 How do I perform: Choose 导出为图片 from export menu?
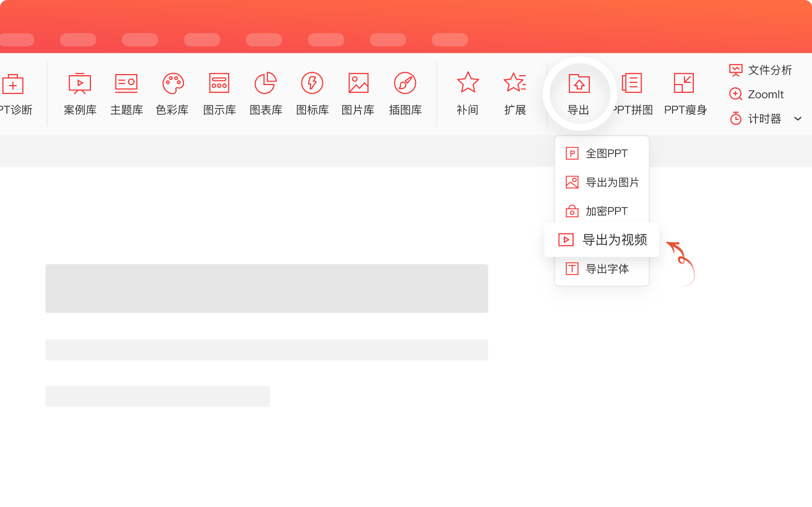[602, 182]
